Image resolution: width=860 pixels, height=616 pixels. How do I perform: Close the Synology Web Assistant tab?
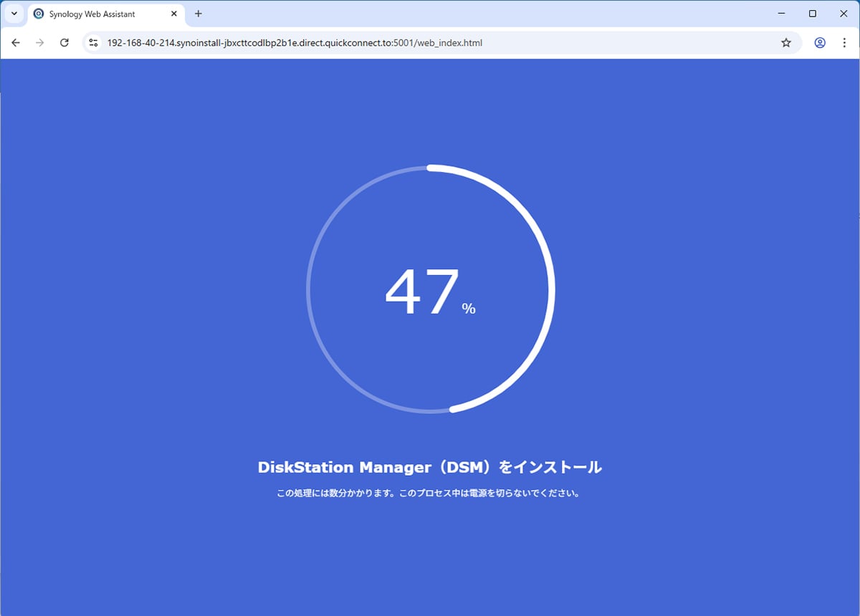tap(173, 14)
